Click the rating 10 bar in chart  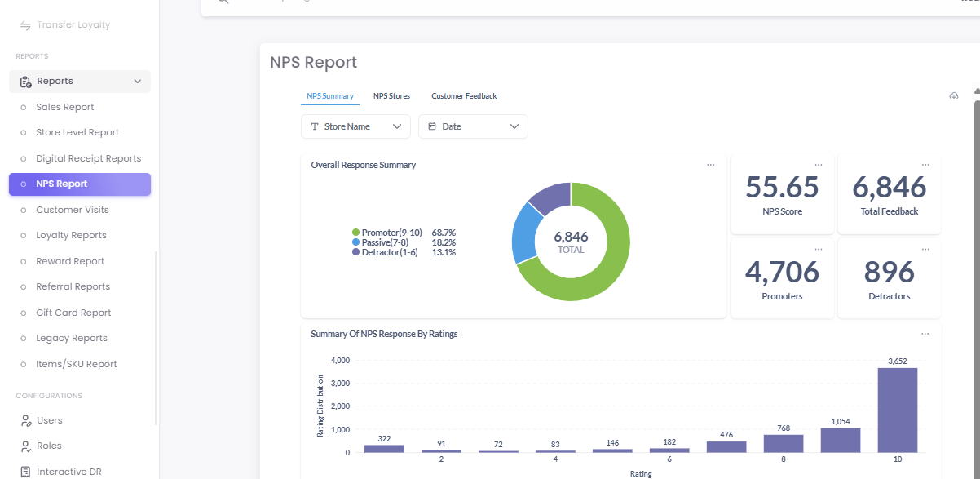897,410
